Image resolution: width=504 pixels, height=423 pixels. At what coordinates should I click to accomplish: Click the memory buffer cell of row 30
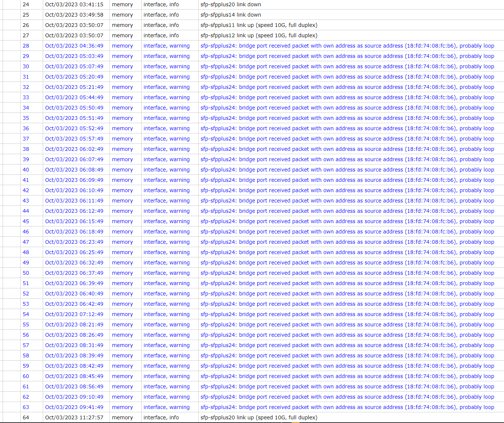tap(122, 66)
